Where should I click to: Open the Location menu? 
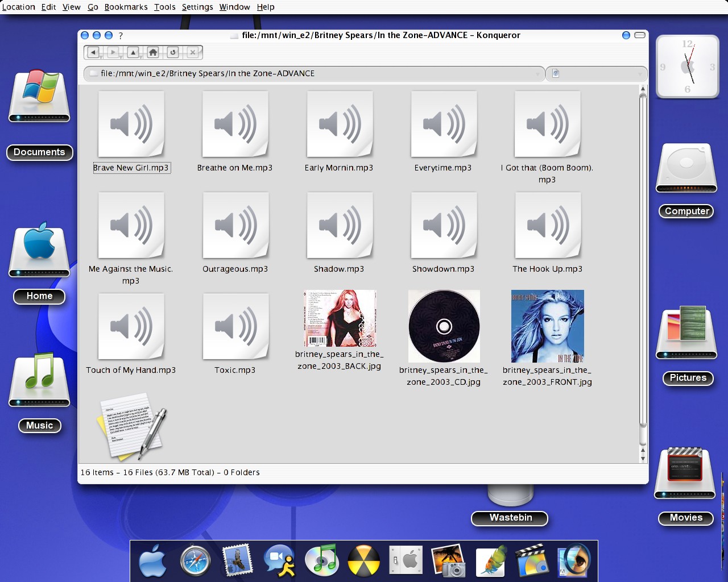tap(18, 7)
